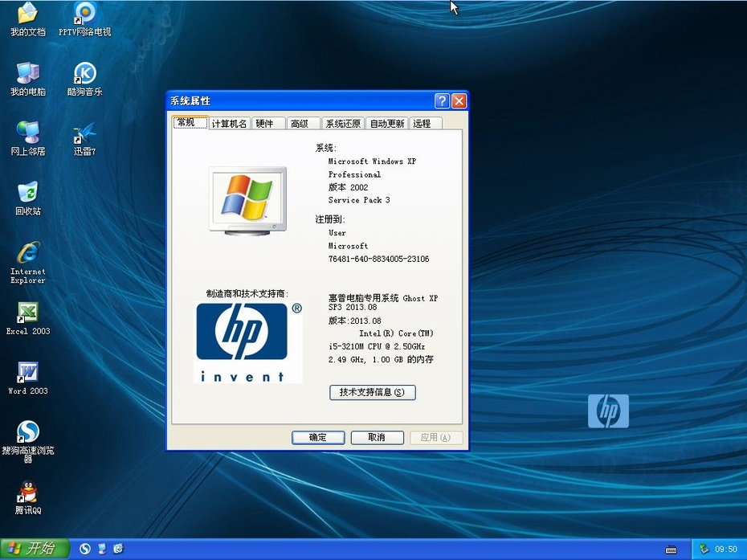747x560 pixels.
Task: Select the 远程 tab
Action: click(x=426, y=124)
